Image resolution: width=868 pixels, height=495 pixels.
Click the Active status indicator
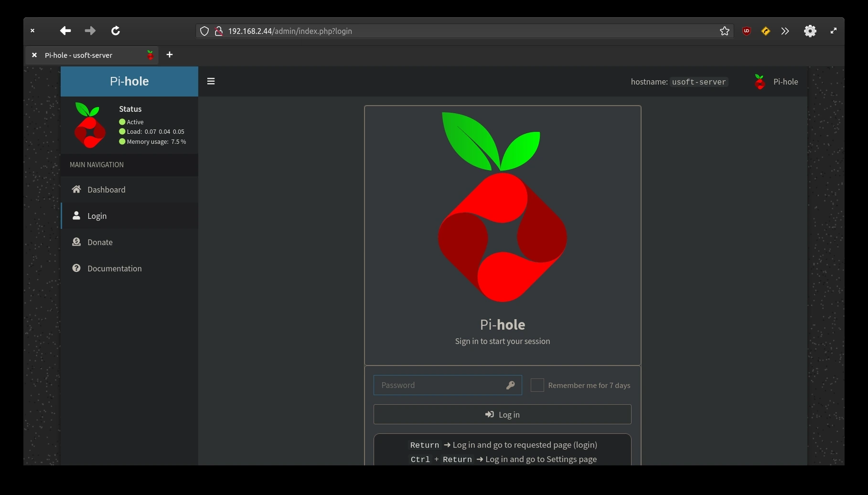pyautogui.click(x=131, y=122)
